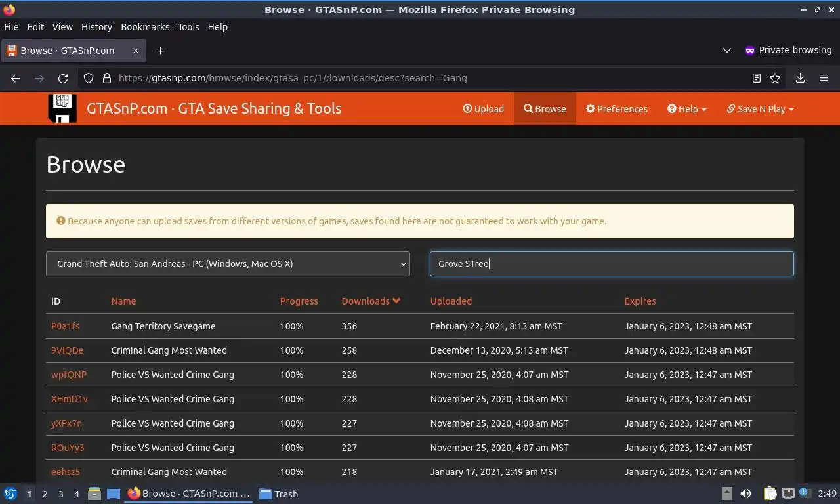Open save ID P0a1fs
The width and height of the screenshot is (840, 504).
click(65, 326)
